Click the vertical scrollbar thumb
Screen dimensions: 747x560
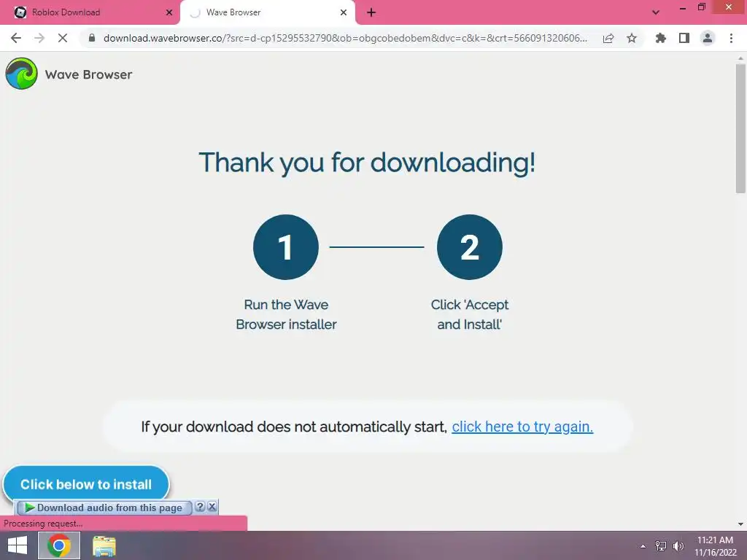pyautogui.click(x=740, y=128)
